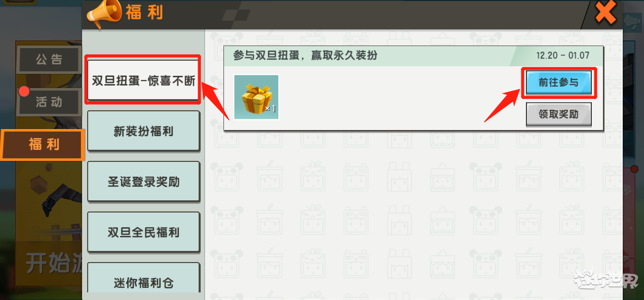Click the blue 前往参与 button
Viewport: 644px width, 300px height.
pyautogui.click(x=558, y=82)
